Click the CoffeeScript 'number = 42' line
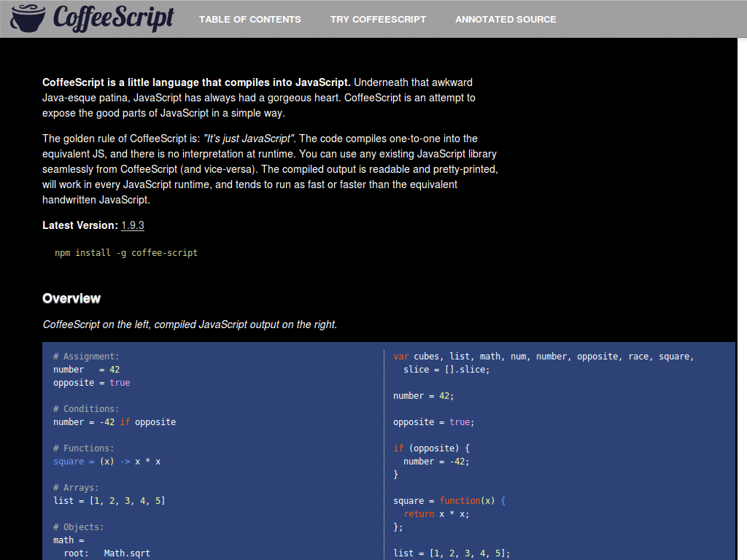This screenshot has width=747, height=560. coord(87,370)
